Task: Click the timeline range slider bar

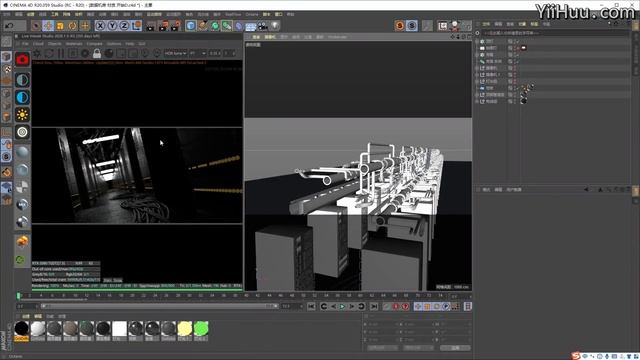Action: [x=159, y=306]
